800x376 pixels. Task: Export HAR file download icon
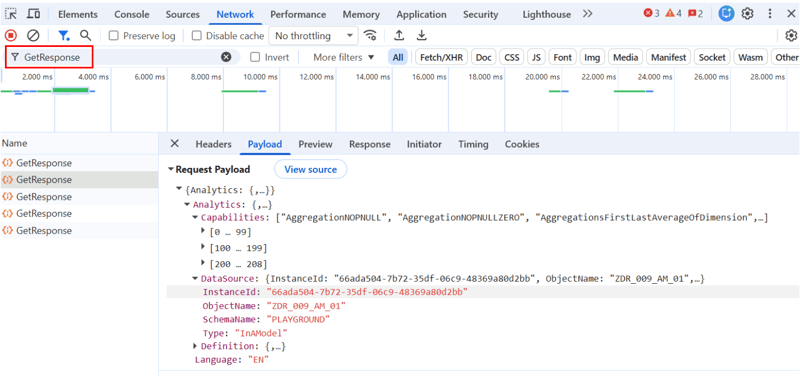click(421, 36)
